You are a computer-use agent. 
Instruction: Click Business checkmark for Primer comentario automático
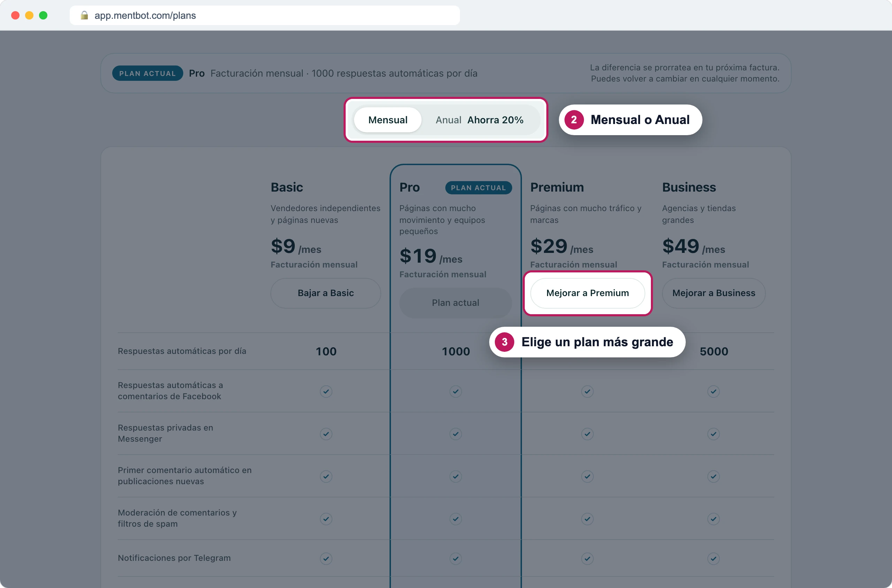click(x=714, y=477)
